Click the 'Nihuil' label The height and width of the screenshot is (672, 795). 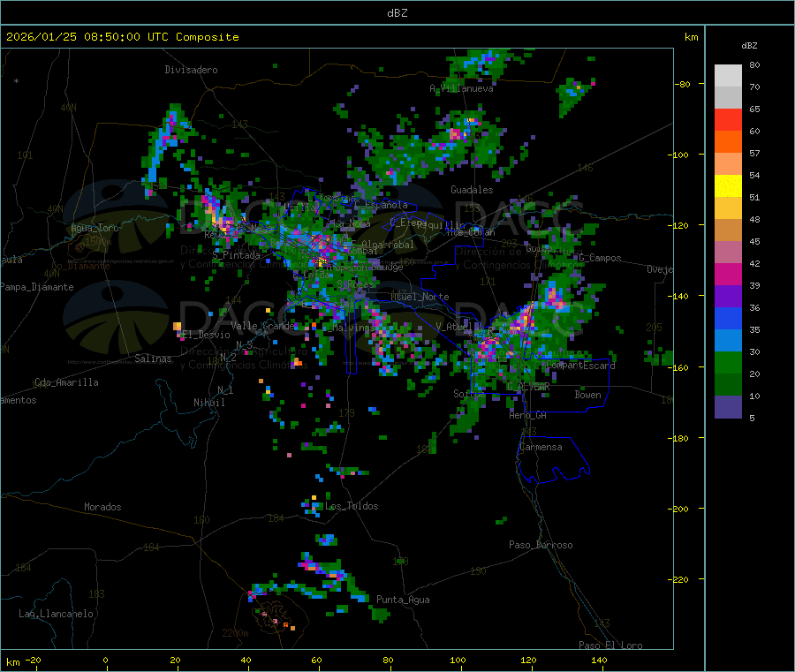pyautogui.click(x=208, y=403)
